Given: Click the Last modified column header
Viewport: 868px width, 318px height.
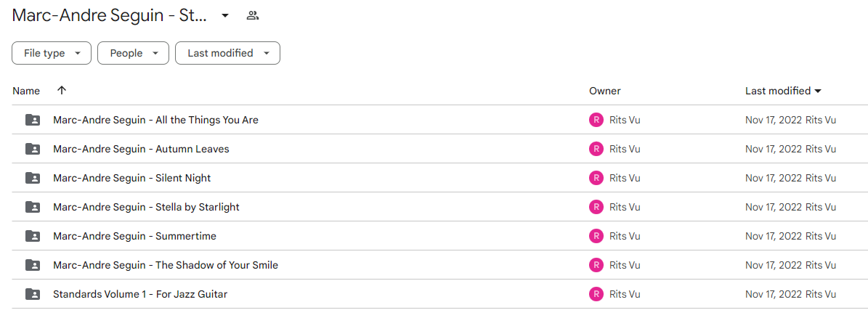Looking at the screenshot, I should coord(783,91).
